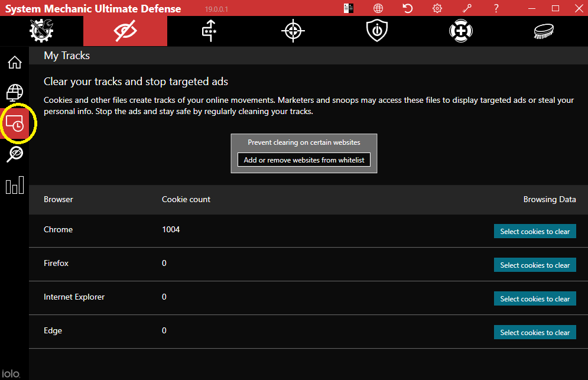The image size is (588, 380).
Task: Click the globe language icon in title bar
Action: (378, 8)
